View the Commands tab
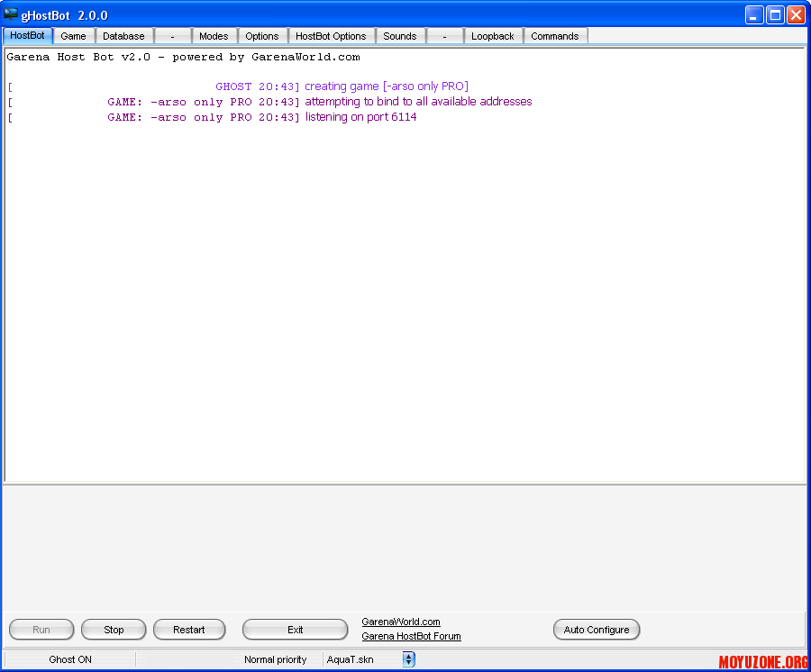The image size is (811, 672). pos(554,36)
